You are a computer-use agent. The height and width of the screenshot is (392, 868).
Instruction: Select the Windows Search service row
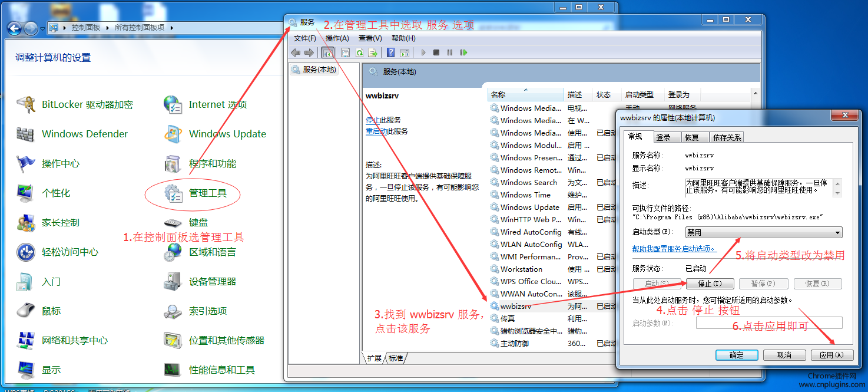[x=552, y=182]
